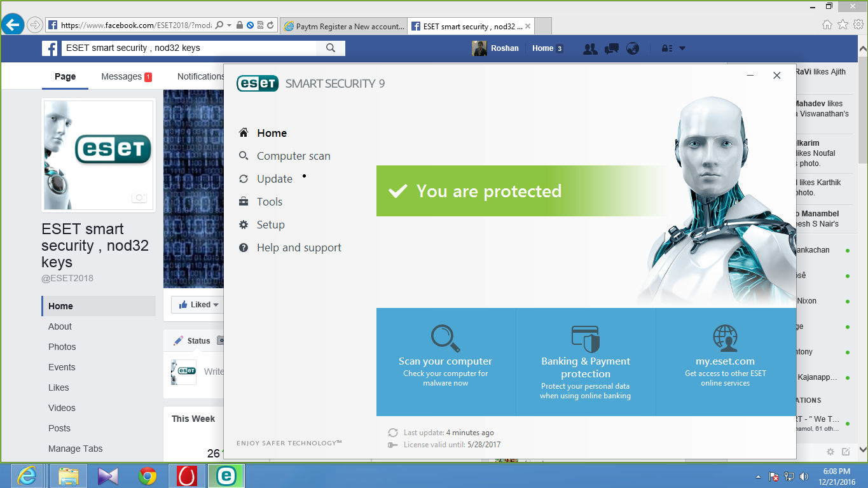The width and height of the screenshot is (868, 488).
Task: Open File Explorer from the taskbar
Action: click(68, 476)
